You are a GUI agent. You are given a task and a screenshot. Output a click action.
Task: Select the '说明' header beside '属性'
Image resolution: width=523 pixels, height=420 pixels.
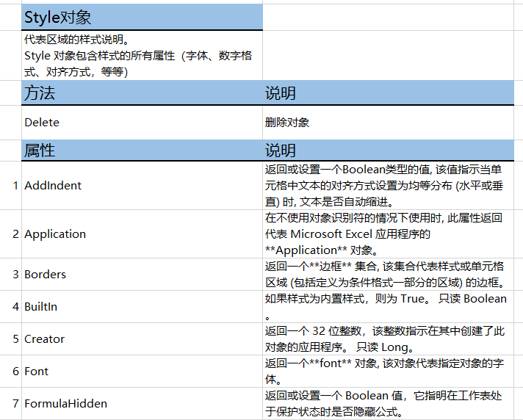tap(389, 150)
